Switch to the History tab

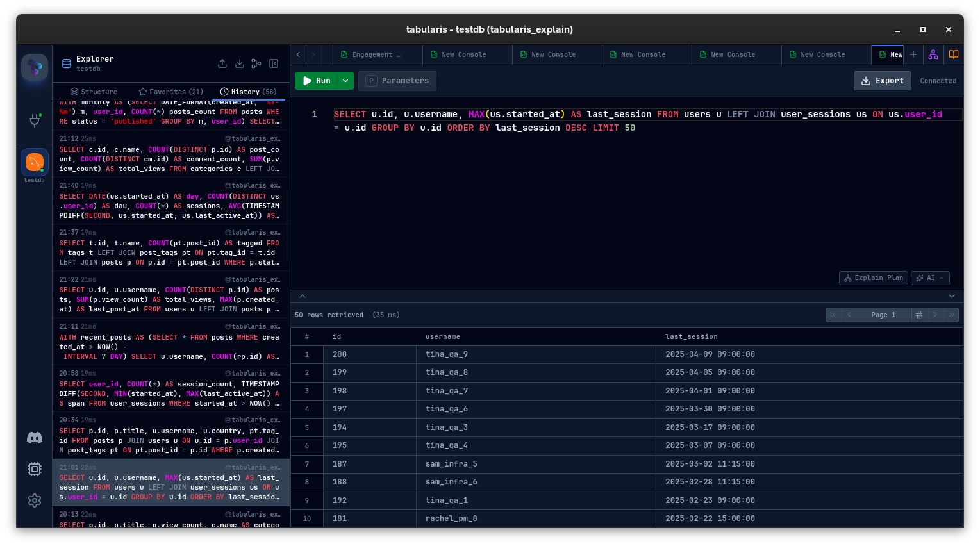(248, 92)
